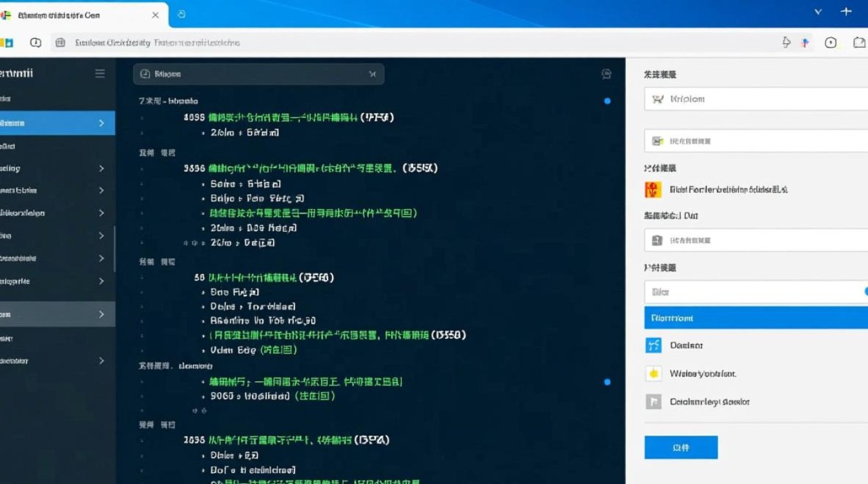Screen dimensions: 868x484
Task: Toggle the blue dot at the top of code panel
Action: coord(607,101)
